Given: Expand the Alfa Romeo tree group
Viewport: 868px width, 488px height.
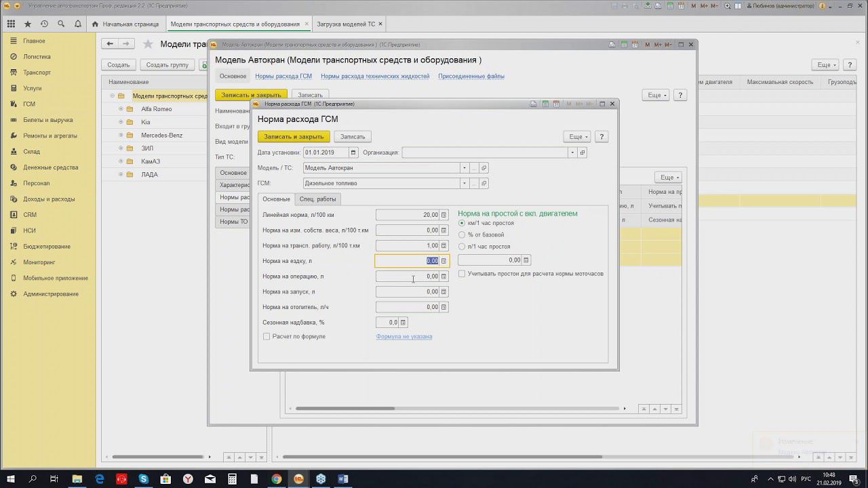Looking at the screenshot, I should (121, 109).
